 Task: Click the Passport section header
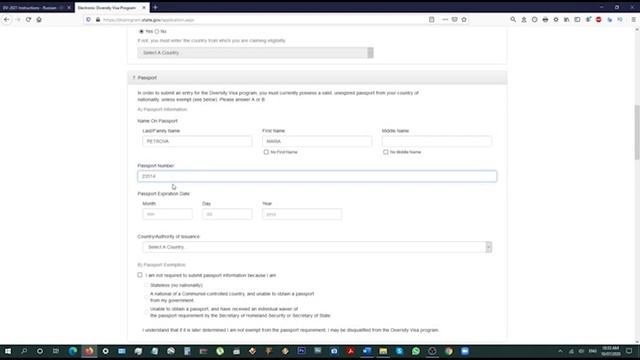(317, 78)
